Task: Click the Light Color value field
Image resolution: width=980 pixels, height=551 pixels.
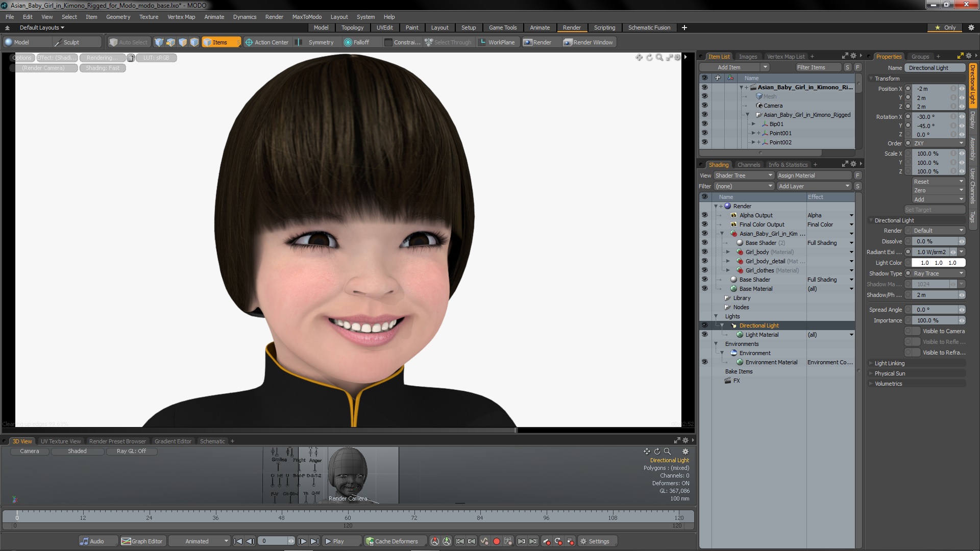Action: [938, 263]
